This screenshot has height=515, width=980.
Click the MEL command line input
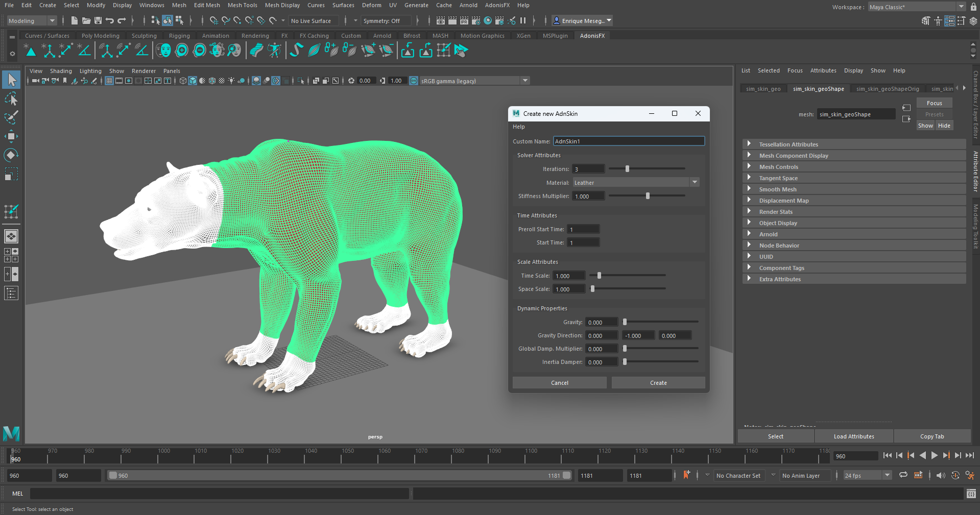[220, 494]
